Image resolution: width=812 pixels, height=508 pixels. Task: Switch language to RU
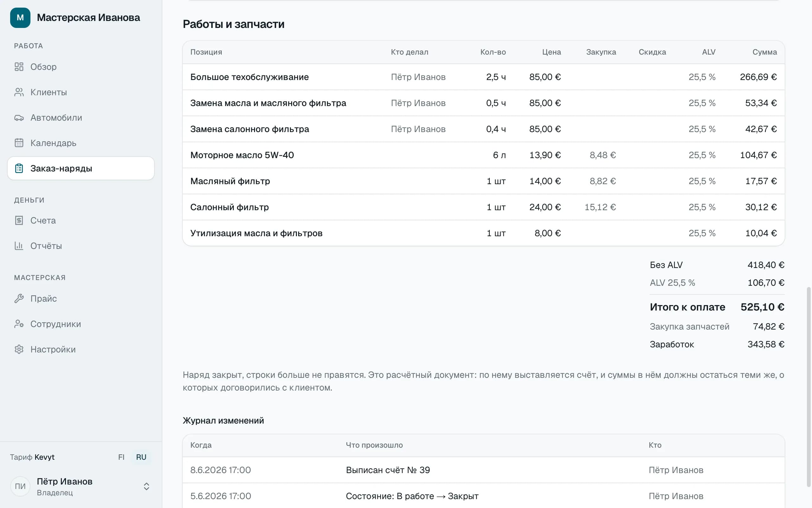141,457
